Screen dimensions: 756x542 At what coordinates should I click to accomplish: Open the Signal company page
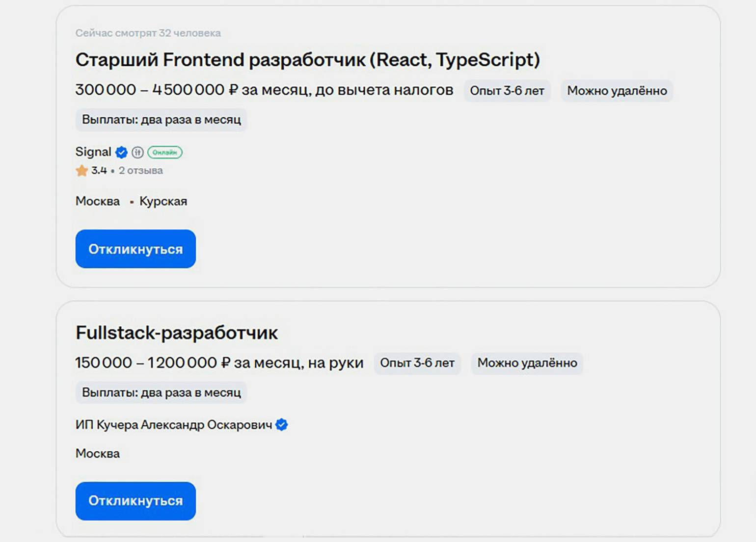pyautogui.click(x=93, y=152)
